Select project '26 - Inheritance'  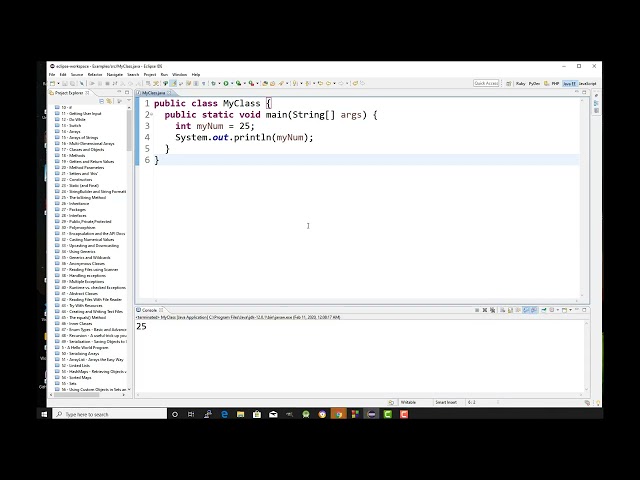coord(75,203)
